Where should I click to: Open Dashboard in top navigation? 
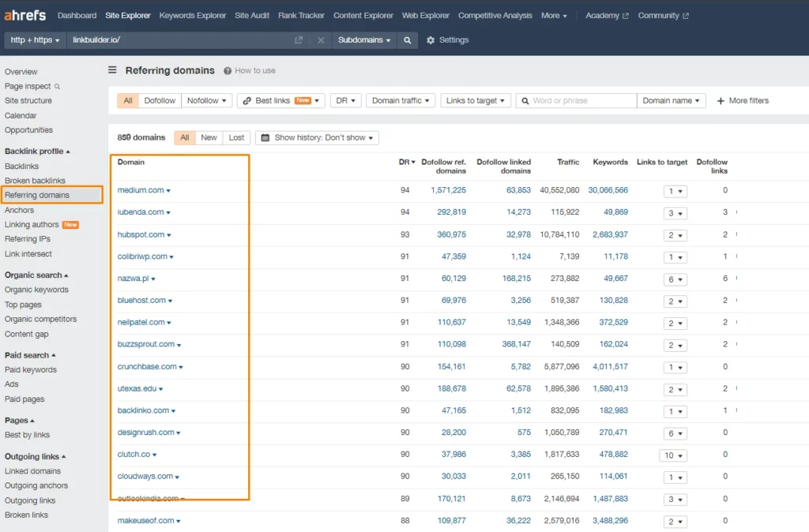[77, 16]
